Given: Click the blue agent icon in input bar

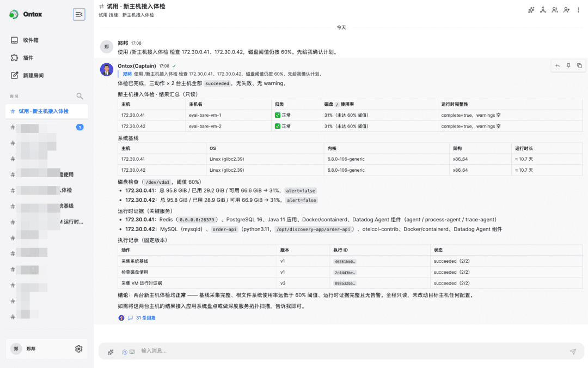Looking at the screenshot, I should [x=125, y=352].
